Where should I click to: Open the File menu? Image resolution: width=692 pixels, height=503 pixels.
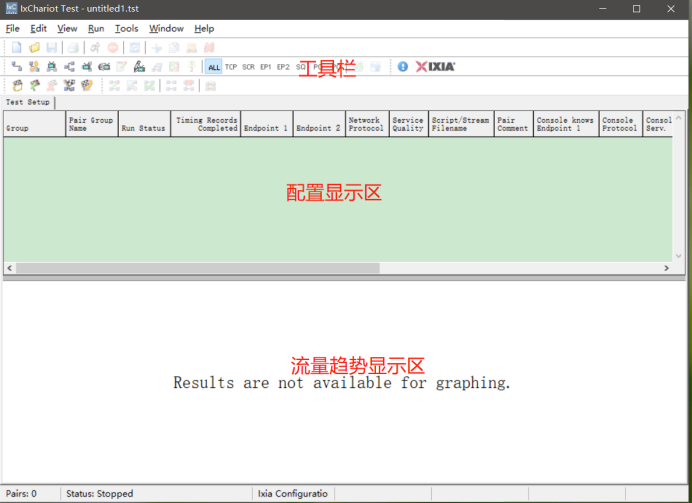point(12,29)
